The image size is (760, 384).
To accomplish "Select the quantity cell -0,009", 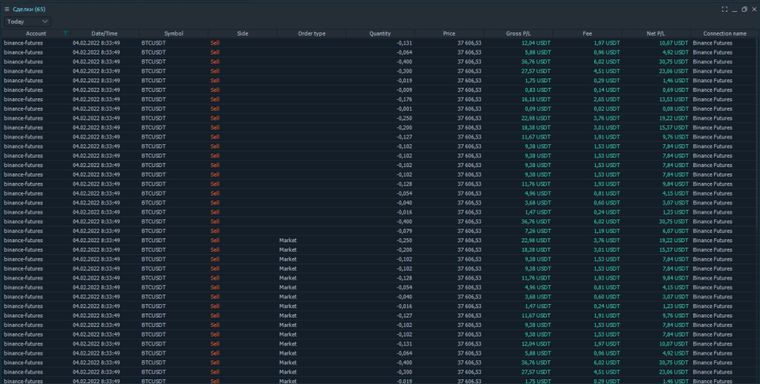I will click(404, 90).
